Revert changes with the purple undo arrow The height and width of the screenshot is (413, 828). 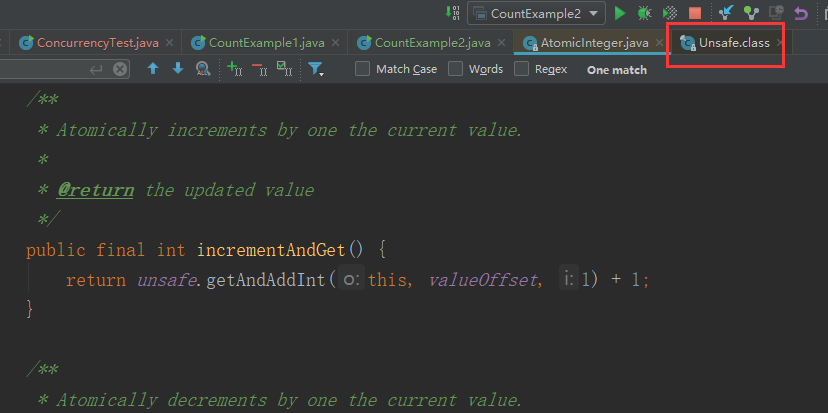801,13
